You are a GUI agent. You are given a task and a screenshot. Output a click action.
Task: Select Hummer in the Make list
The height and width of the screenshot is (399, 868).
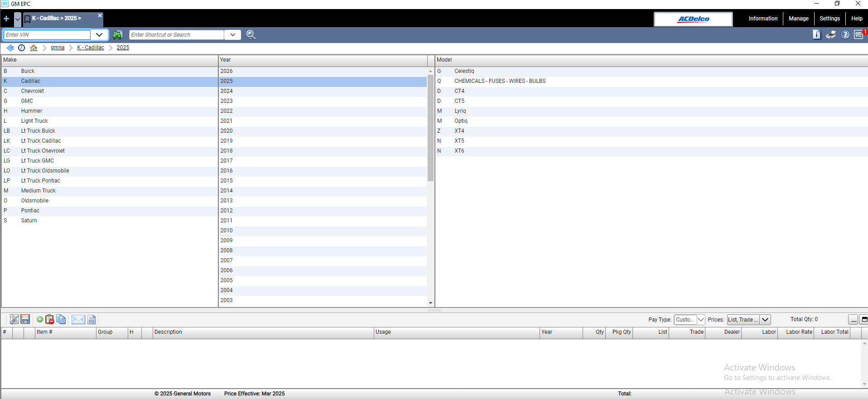coord(110,111)
